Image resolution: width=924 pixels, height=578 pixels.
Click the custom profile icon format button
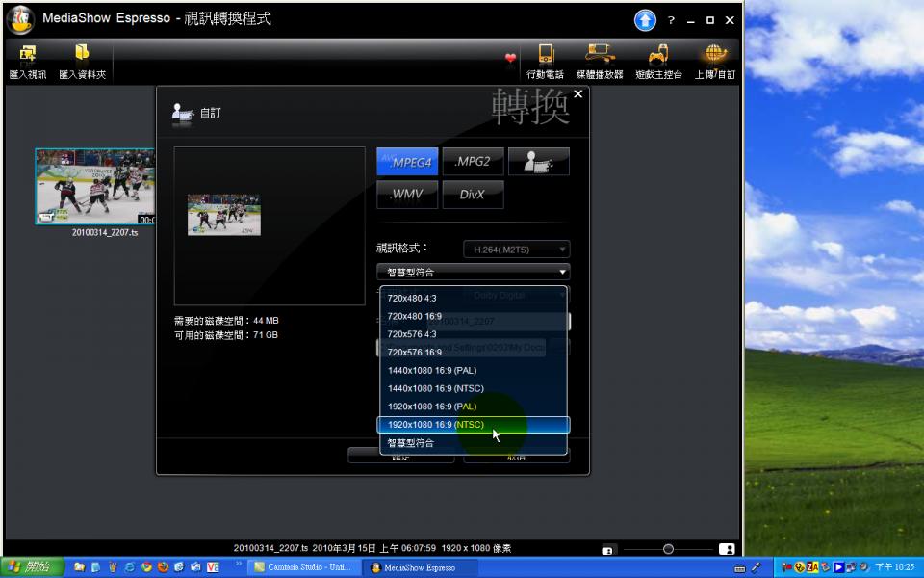point(538,162)
